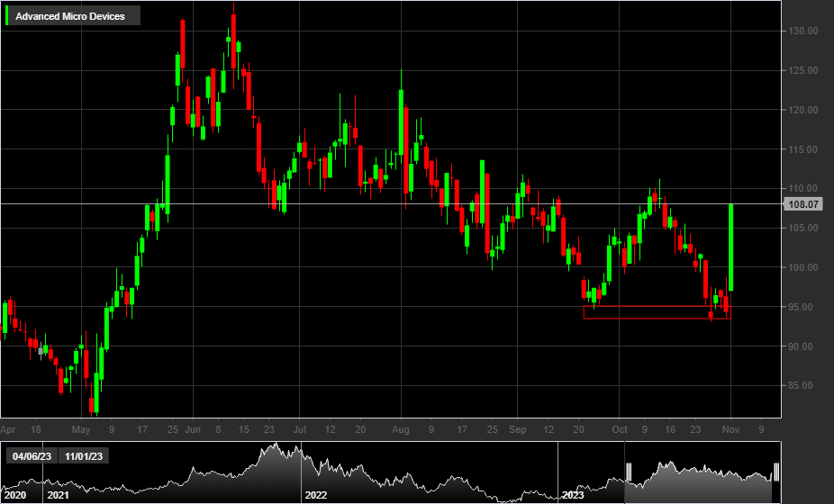
Task: Select the 11/01/23 end date field
Action: [84, 456]
